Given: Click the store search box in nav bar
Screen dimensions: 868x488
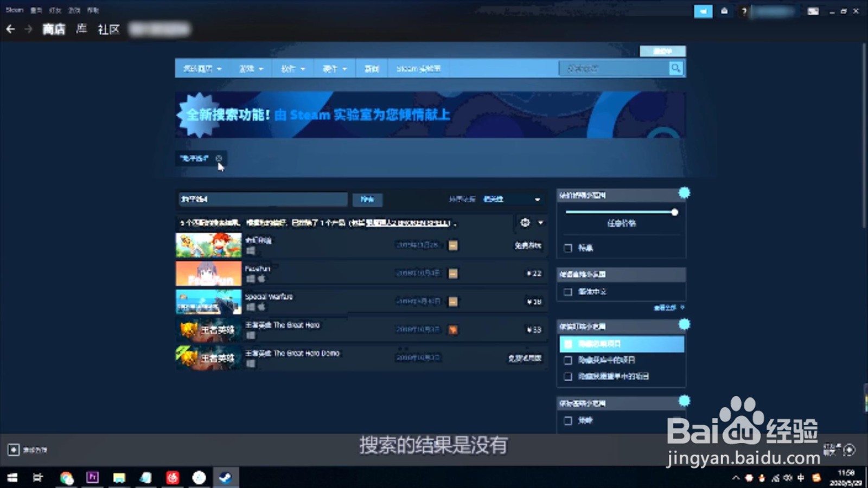Looking at the screenshot, I should click(614, 68).
